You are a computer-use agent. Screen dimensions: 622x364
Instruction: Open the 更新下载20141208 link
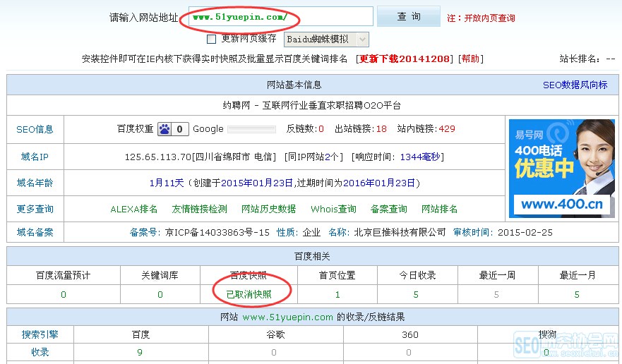[405, 59]
